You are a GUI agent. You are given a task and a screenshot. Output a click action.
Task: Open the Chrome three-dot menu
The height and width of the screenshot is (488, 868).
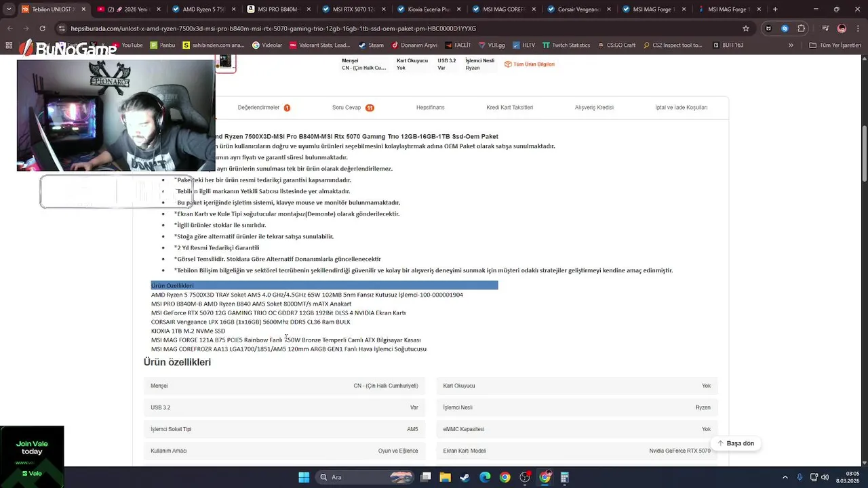point(858,28)
